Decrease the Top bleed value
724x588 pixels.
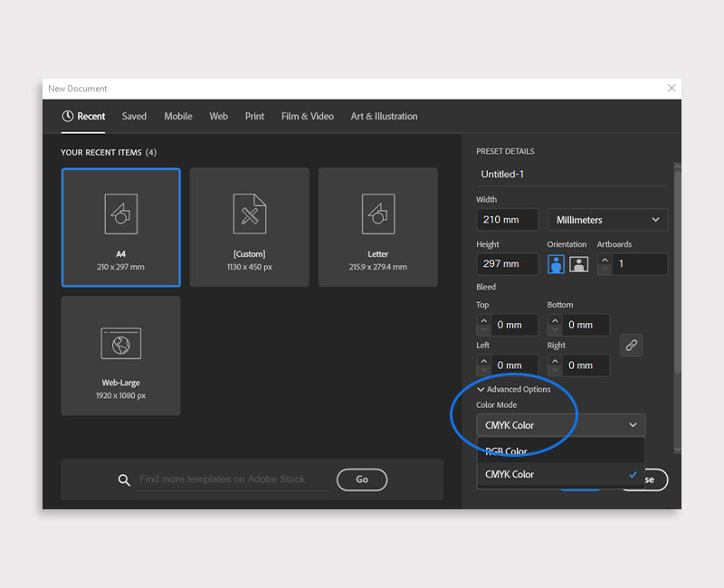coord(484,330)
